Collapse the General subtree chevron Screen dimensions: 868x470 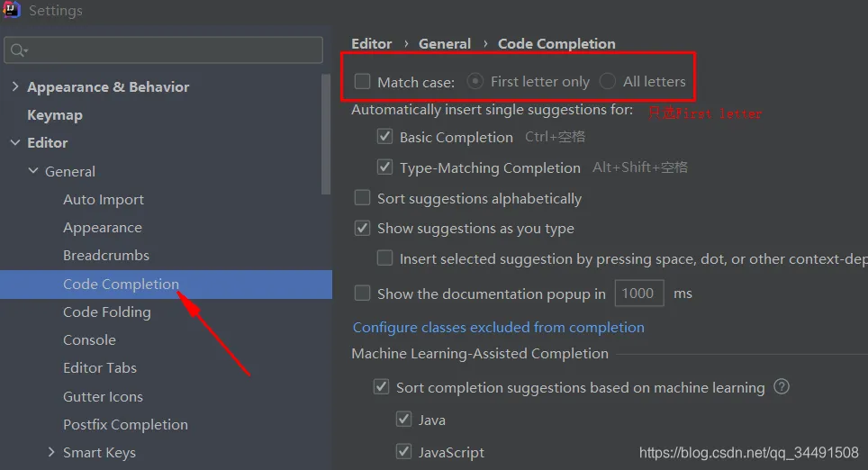point(33,171)
